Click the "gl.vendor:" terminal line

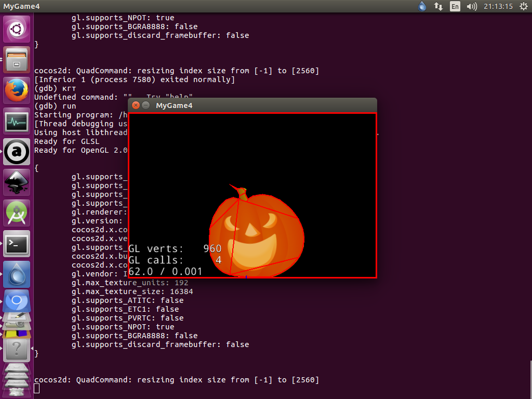click(99, 274)
